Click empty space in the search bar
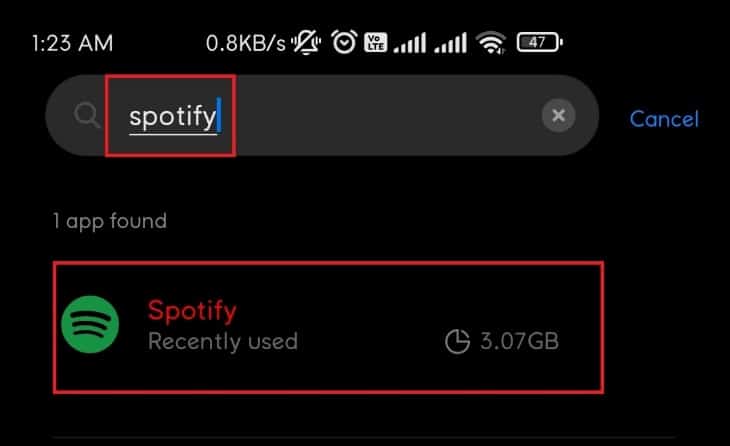730x446 pixels. tap(380, 117)
